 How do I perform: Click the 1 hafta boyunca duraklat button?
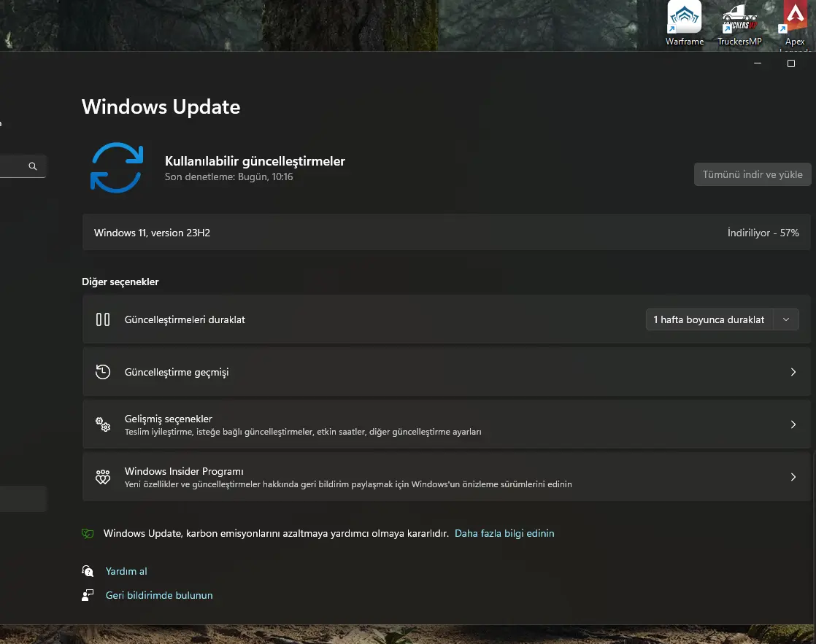click(709, 319)
